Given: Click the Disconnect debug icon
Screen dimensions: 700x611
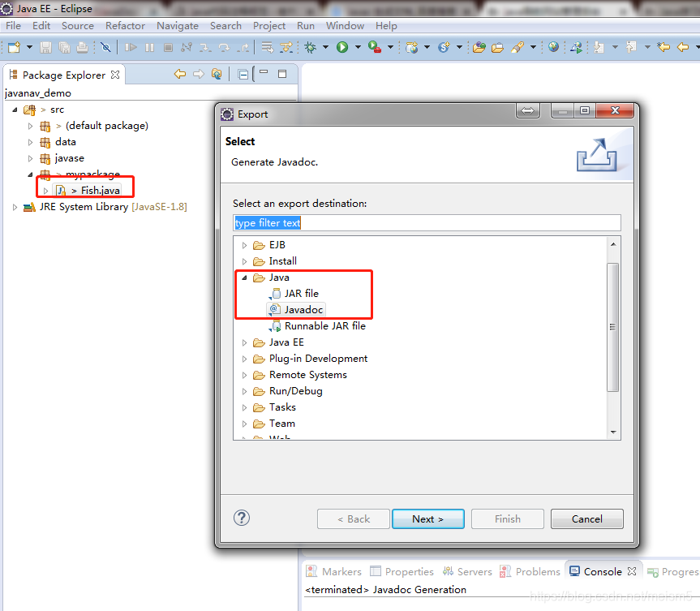Looking at the screenshot, I should point(187,47).
